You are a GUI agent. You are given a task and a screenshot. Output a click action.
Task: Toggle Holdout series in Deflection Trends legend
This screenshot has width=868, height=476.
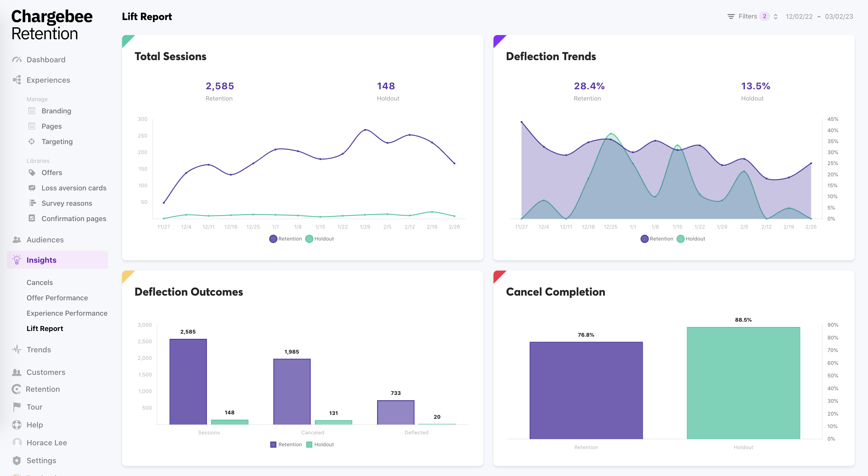pos(691,239)
